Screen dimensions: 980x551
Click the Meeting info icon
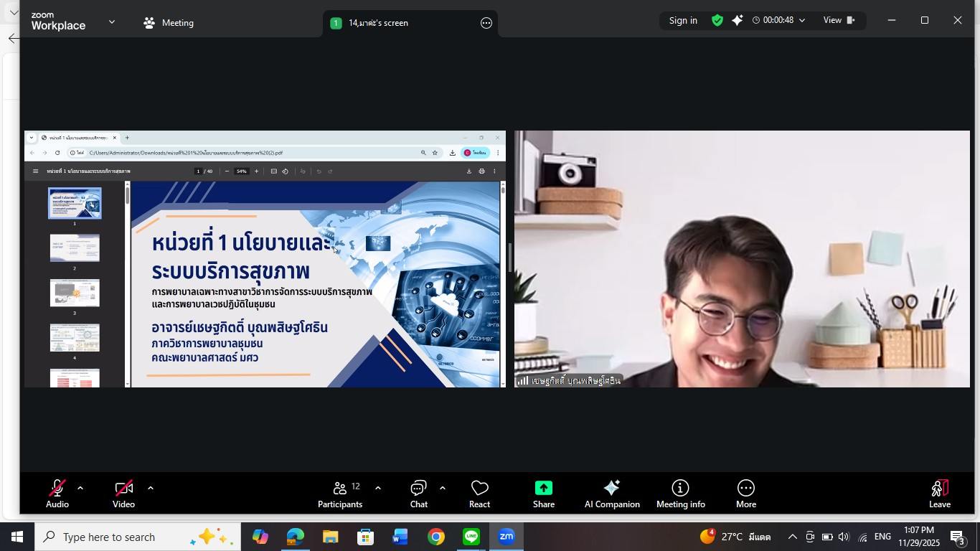[x=680, y=493]
